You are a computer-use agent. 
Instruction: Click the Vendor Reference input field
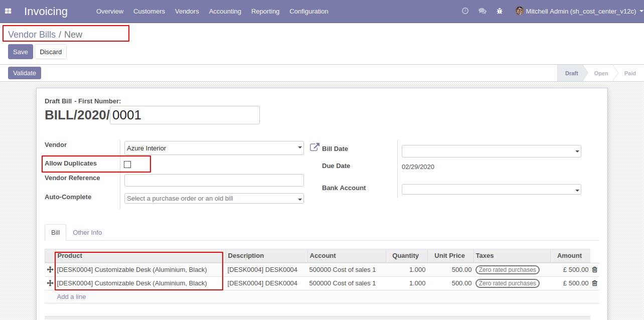tap(214, 181)
